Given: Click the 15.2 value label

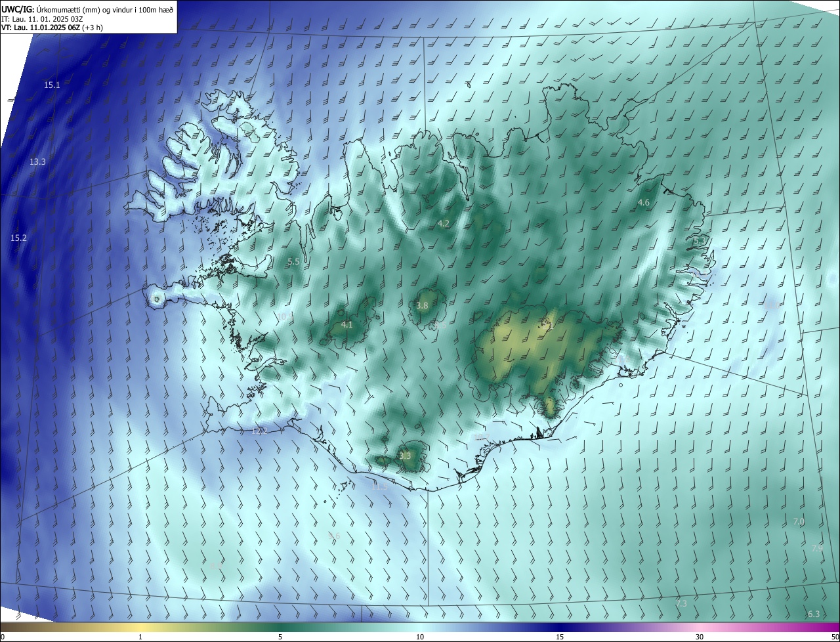Looking at the screenshot, I should point(18,238).
